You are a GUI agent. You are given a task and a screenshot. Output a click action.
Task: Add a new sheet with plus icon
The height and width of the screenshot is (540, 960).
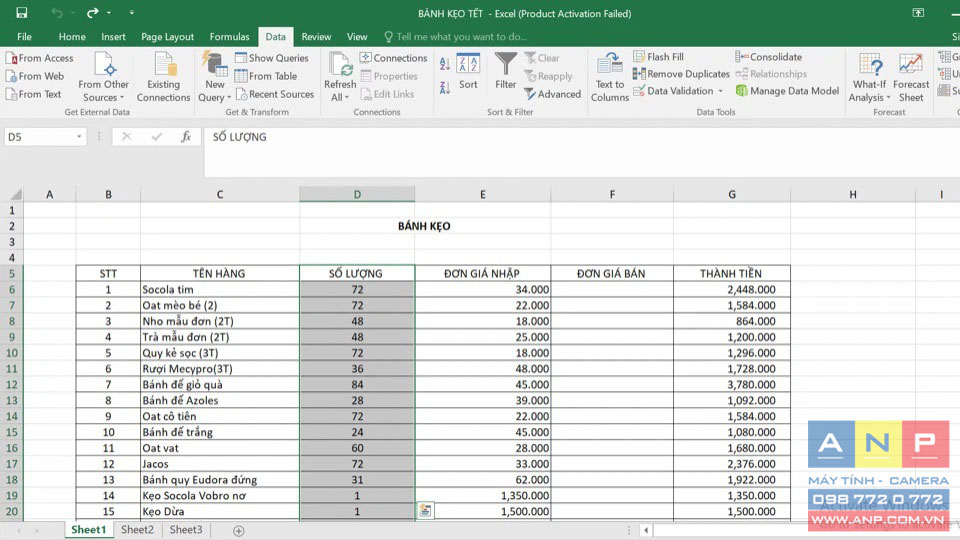pyautogui.click(x=239, y=531)
